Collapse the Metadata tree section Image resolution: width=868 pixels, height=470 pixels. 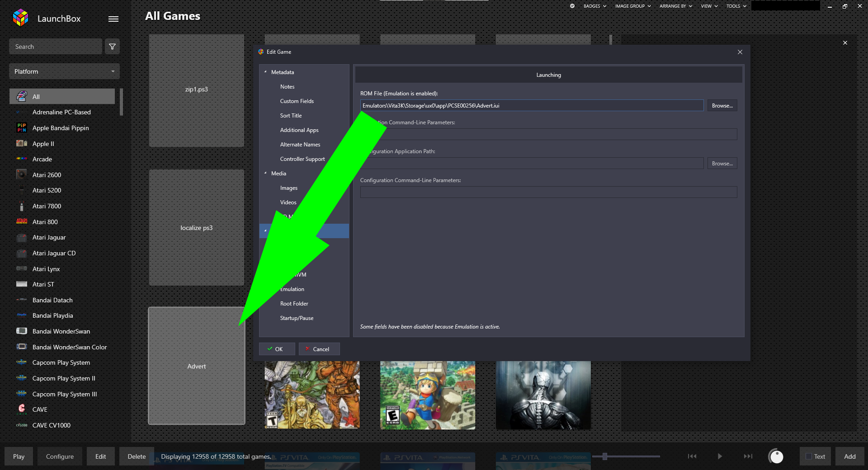click(265, 72)
